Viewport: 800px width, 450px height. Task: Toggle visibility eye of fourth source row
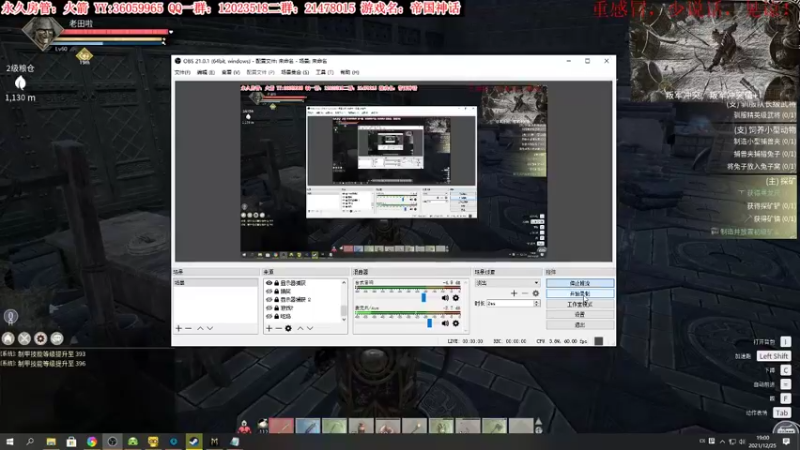point(269,308)
